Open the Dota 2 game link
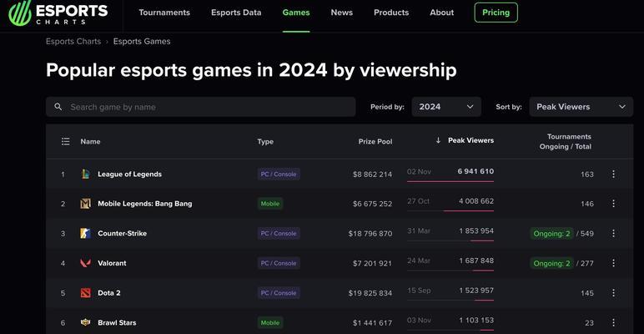Screen dimensions: 644x334 [109, 293]
